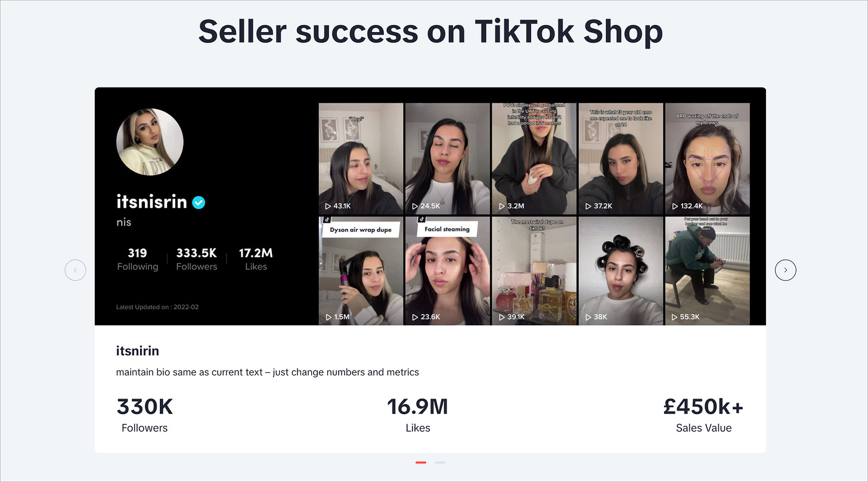Image resolution: width=868 pixels, height=482 pixels.
Task: Open the Dyson air wrap dupe video
Action: pos(361,270)
